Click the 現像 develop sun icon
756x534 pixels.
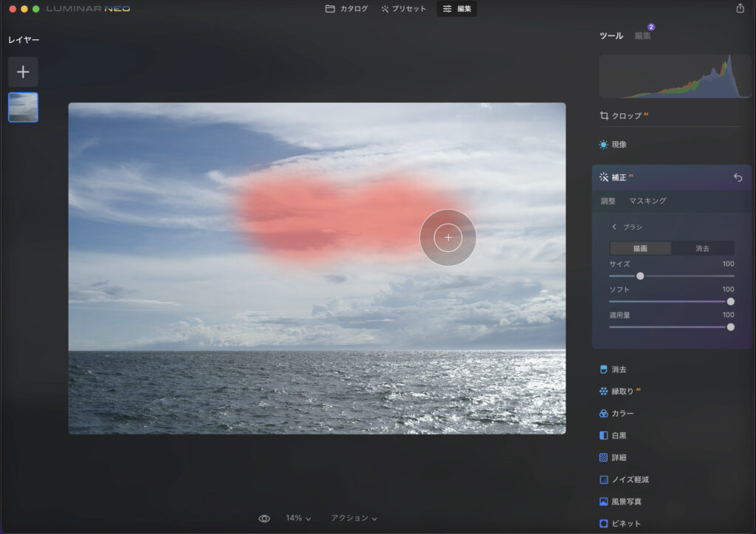click(x=603, y=145)
